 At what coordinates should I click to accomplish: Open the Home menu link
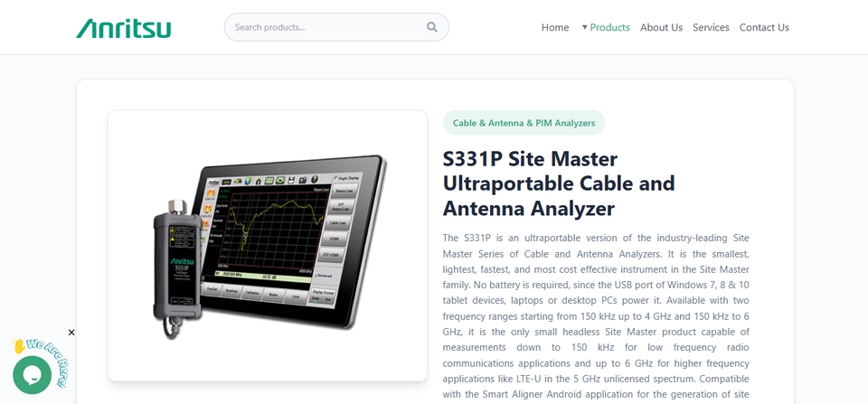(x=554, y=27)
